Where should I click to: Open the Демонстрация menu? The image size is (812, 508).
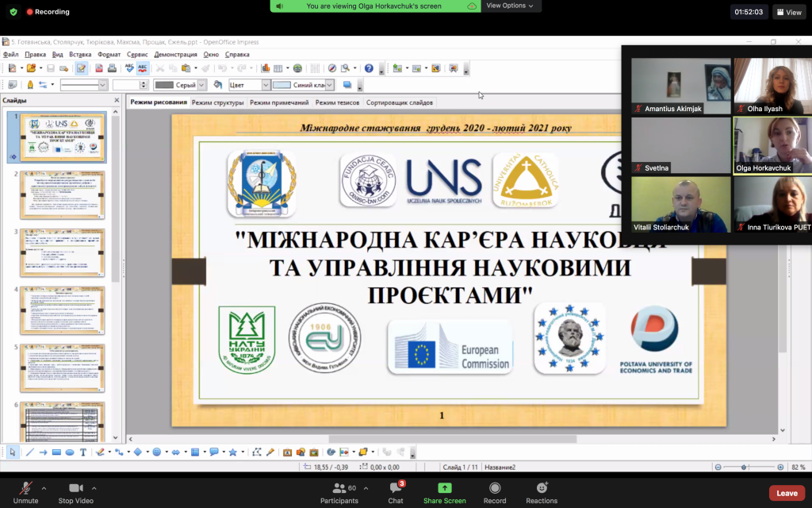(x=175, y=54)
